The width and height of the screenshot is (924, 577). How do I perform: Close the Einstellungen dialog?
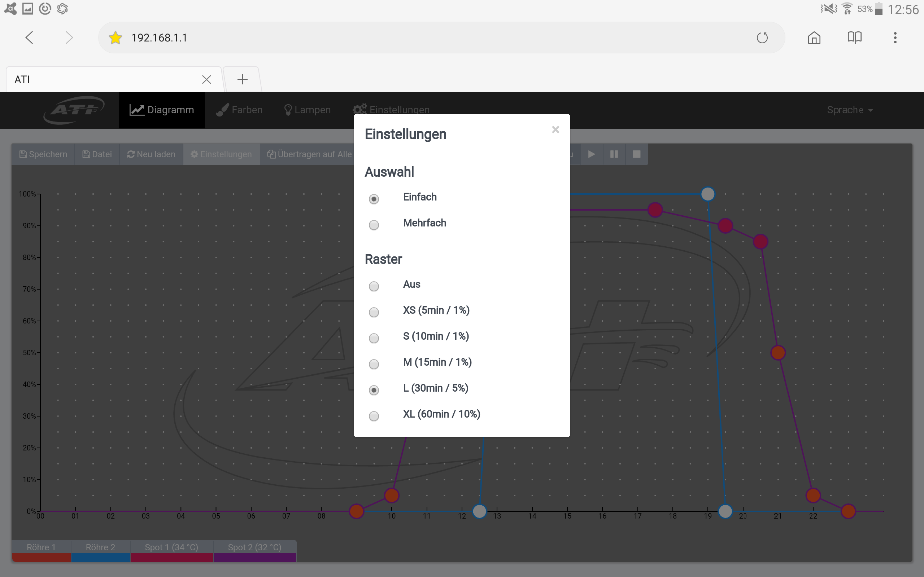[555, 130]
